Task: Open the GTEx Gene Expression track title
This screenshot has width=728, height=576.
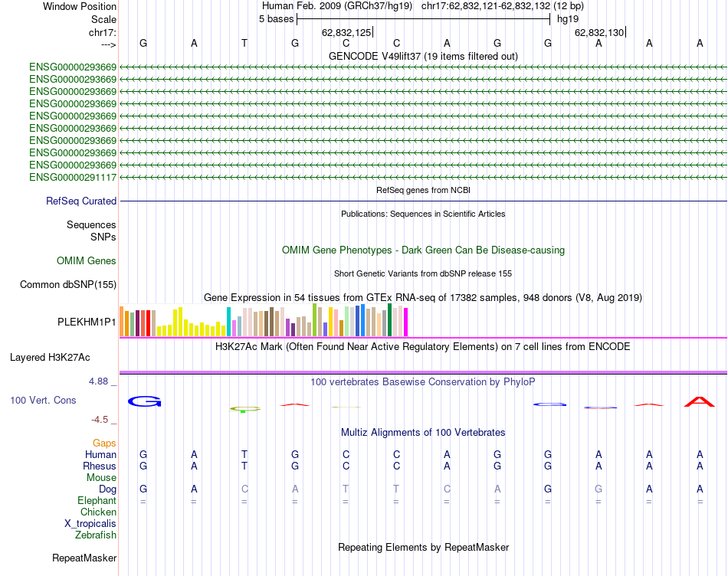Action: 423,297
